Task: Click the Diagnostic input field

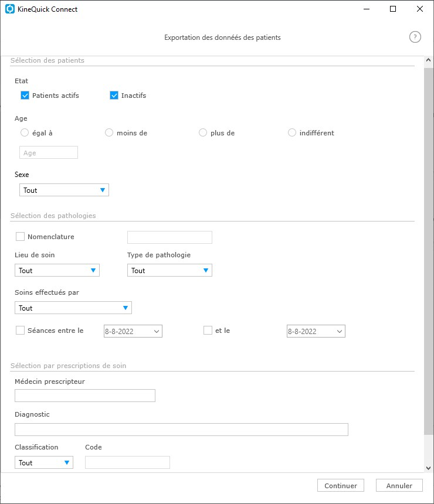Action: [x=181, y=430]
